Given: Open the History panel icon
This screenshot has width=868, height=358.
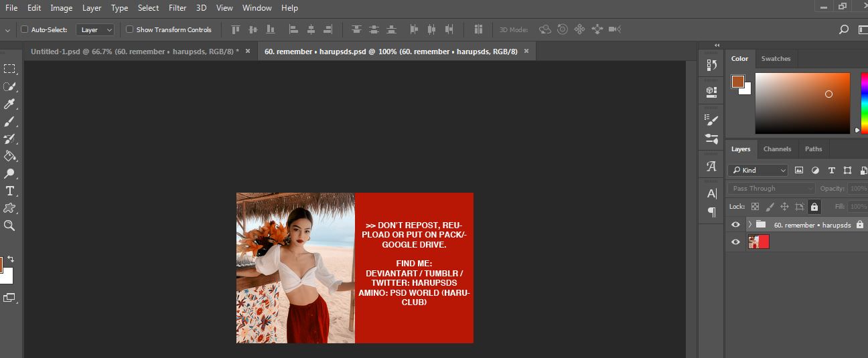Looking at the screenshot, I should click(711, 65).
